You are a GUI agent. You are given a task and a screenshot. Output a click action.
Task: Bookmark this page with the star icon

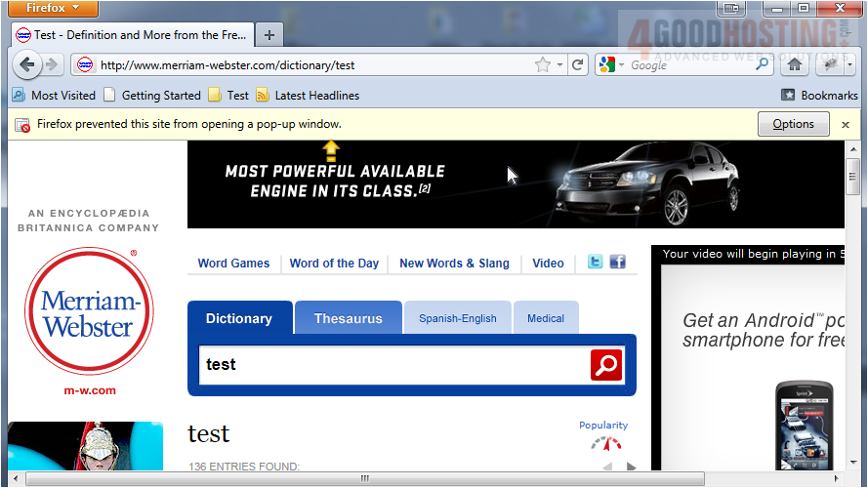pos(543,65)
